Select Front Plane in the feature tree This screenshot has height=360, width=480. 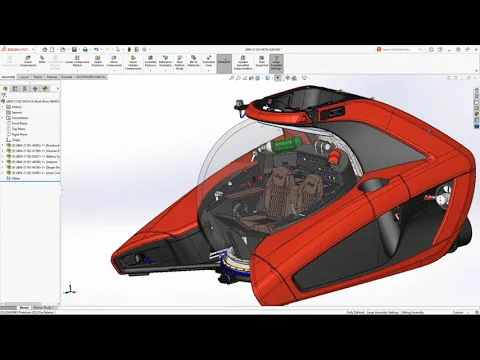click(x=19, y=123)
